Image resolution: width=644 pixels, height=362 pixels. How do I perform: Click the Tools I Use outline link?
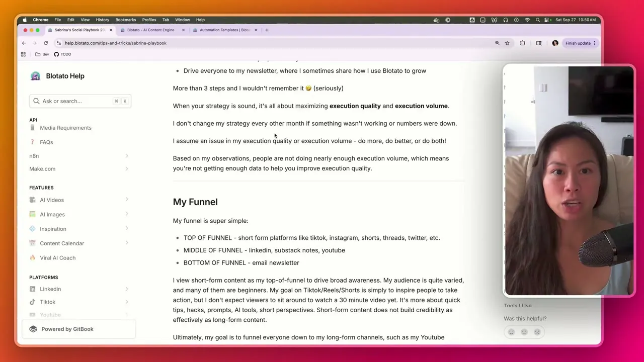[518, 305]
